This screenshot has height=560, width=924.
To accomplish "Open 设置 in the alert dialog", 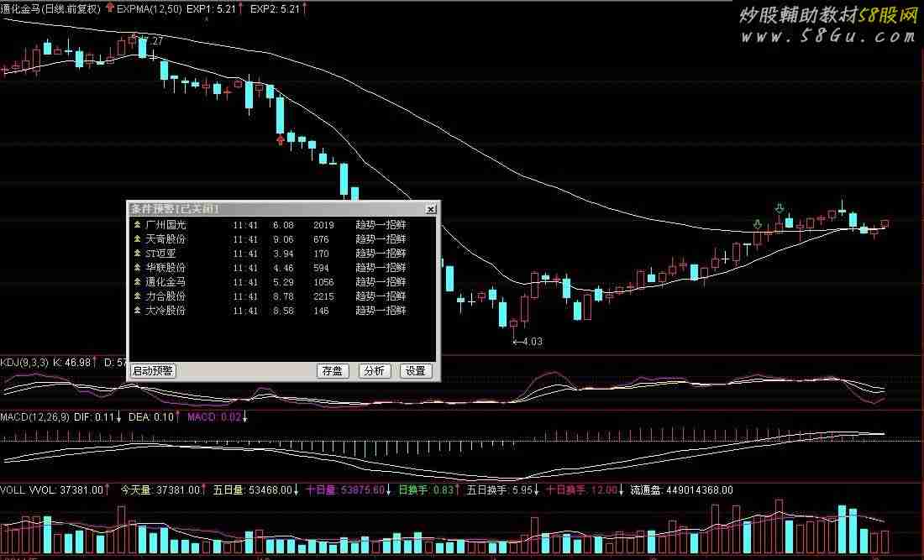I will 416,370.
